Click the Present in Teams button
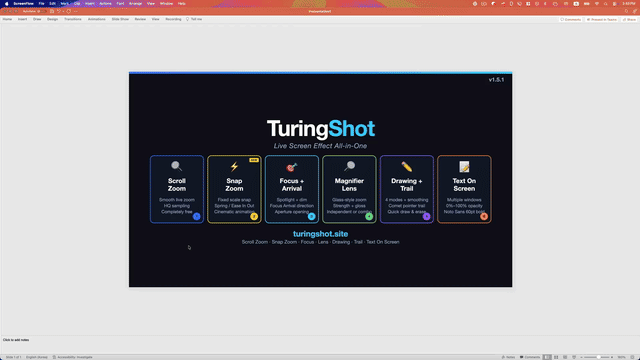The width and height of the screenshot is (640, 360). click(x=602, y=19)
